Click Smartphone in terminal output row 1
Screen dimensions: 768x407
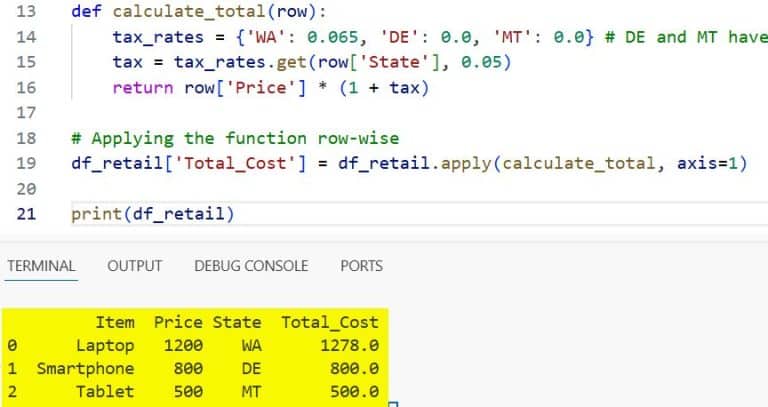85,369
